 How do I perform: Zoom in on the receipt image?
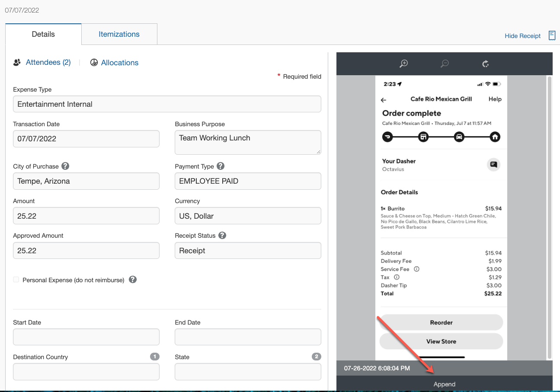pos(403,64)
